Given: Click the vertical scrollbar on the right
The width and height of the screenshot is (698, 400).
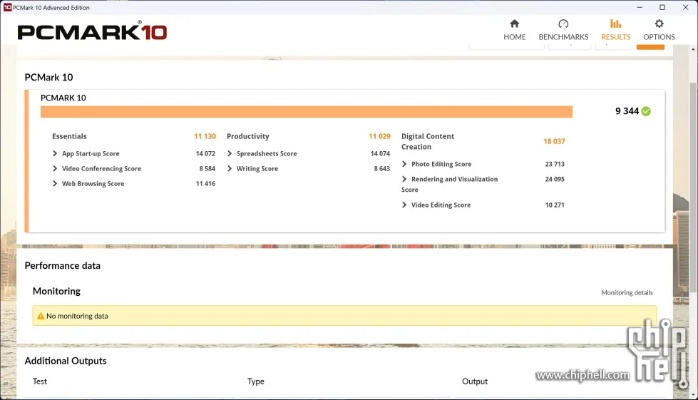Looking at the screenshot, I should click(693, 200).
